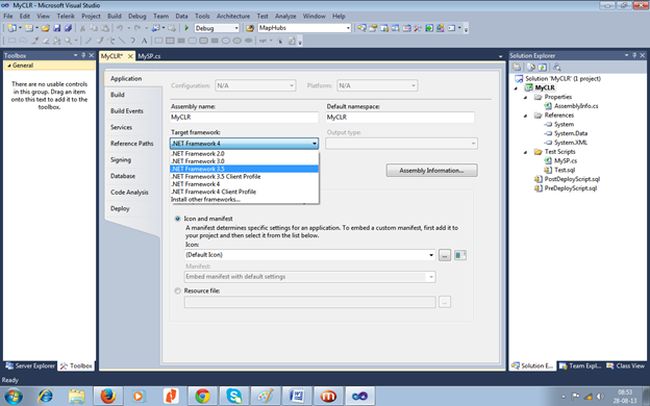Select the Icon and manifest radio button

coord(178,219)
